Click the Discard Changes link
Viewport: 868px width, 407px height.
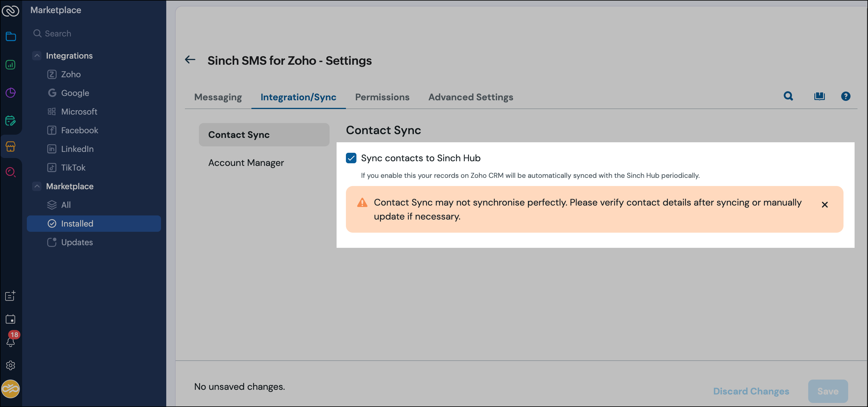pos(751,391)
